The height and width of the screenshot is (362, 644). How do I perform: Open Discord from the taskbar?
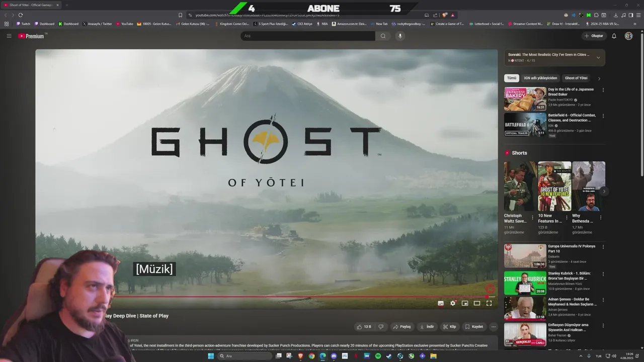pyautogui.click(x=334, y=356)
